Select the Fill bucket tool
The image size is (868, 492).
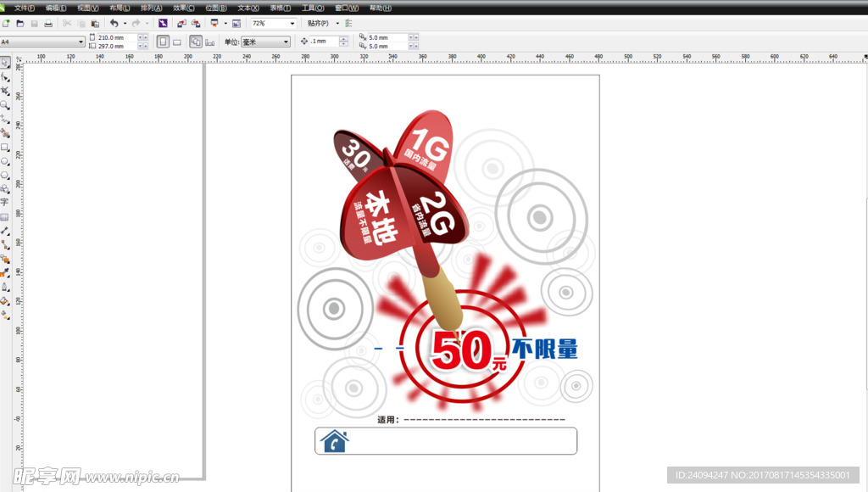(5, 301)
